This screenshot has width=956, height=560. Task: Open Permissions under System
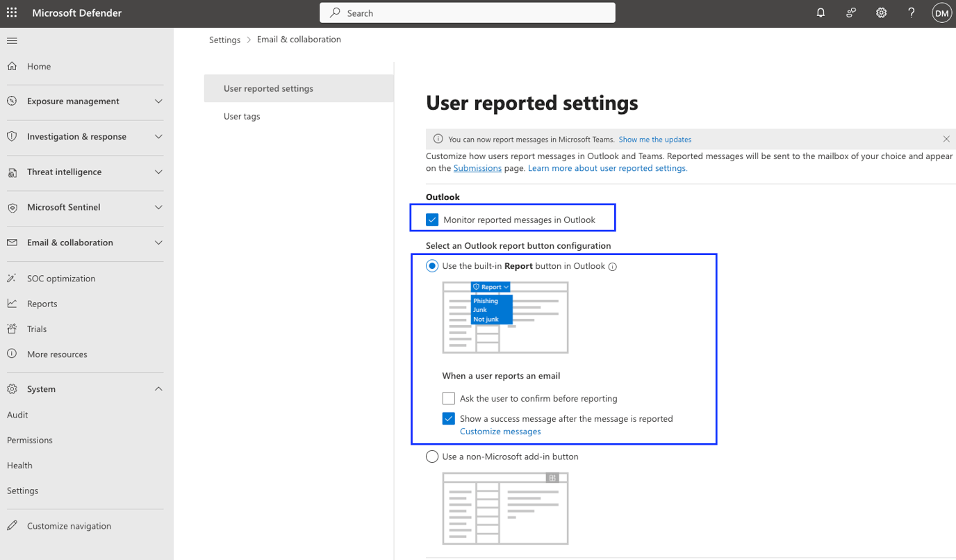click(30, 440)
